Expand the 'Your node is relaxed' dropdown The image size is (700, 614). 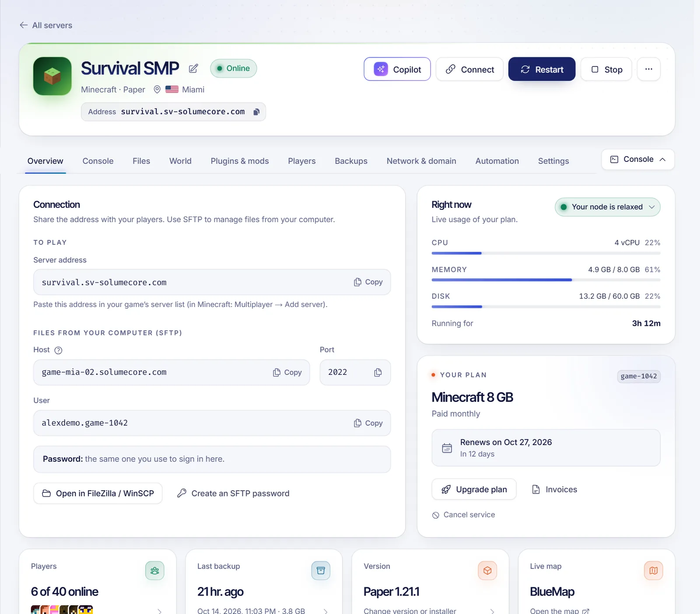pos(608,207)
